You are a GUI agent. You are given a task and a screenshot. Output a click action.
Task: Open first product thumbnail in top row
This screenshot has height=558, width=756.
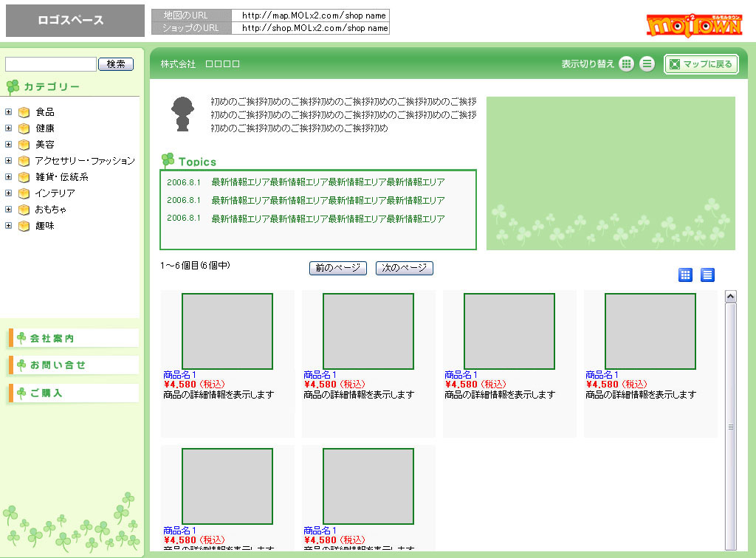227,331
